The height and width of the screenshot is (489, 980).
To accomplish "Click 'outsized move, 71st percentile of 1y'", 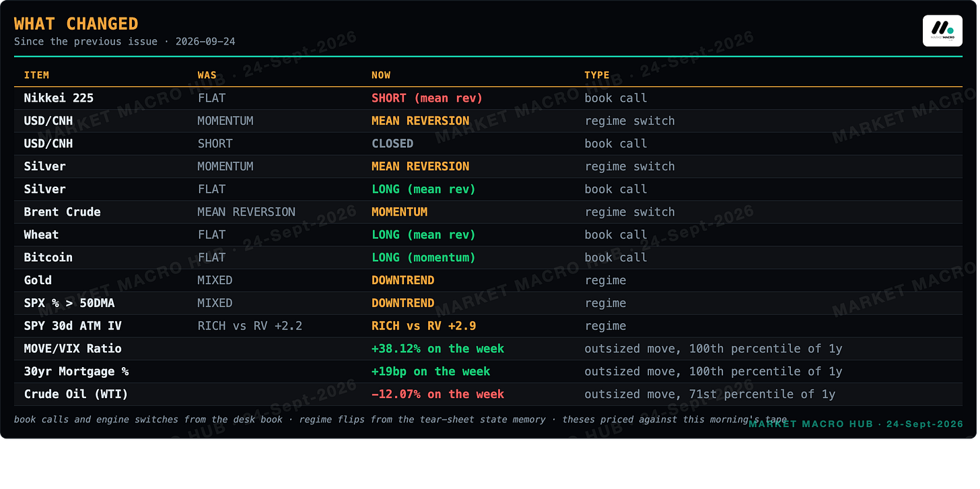I will tap(710, 395).
